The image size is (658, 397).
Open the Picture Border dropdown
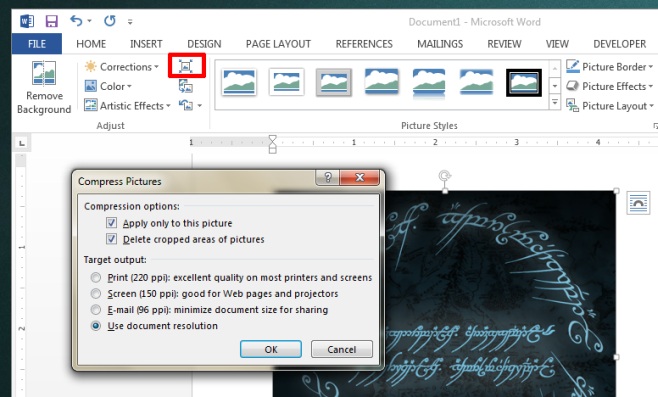[x=609, y=67]
